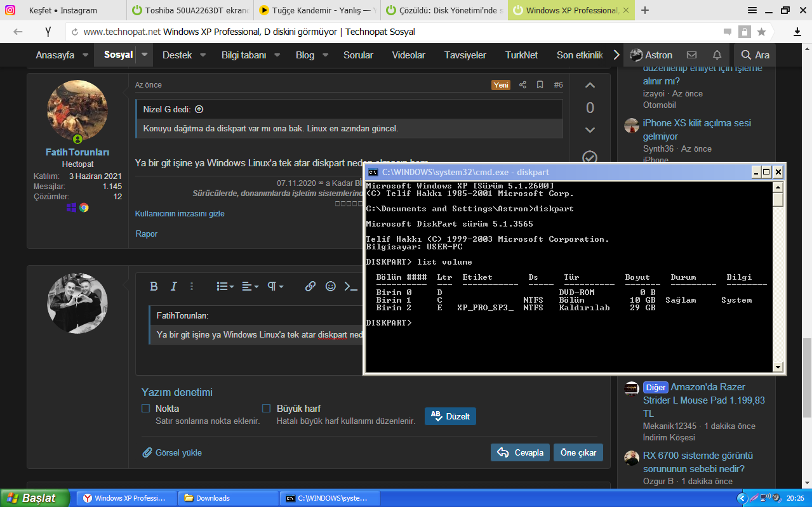Jump to quoted post via arrow next to Nizel G dedi
This screenshot has height=507, width=812.
click(x=199, y=109)
